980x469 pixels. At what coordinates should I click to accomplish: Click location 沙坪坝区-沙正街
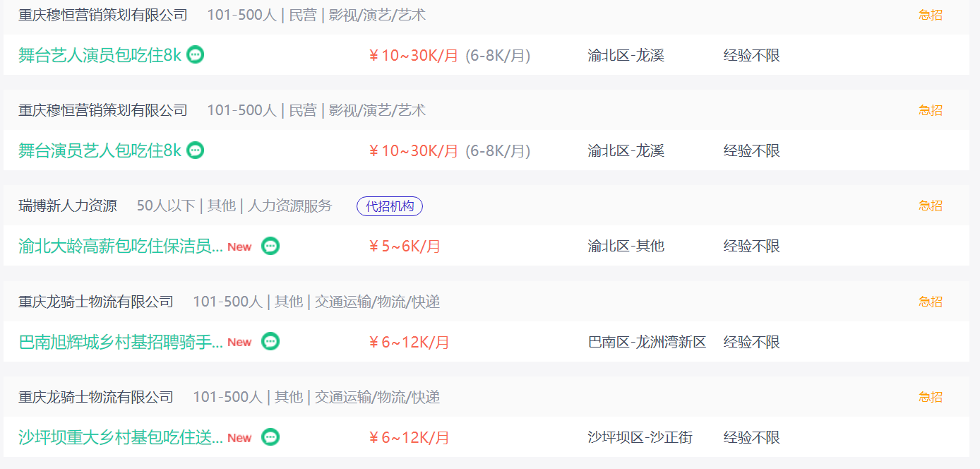(x=640, y=437)
